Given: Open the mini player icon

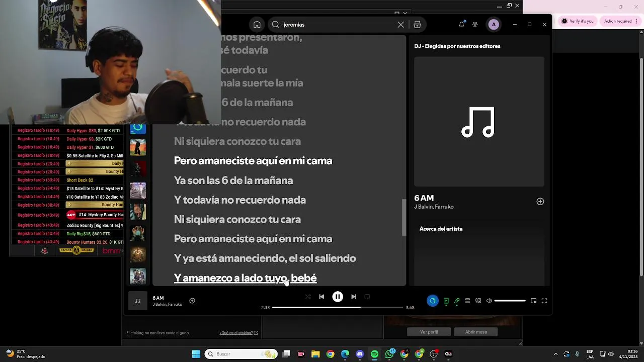Looking at the screenshot, I should pyautogui.click(x=533, y=301).
